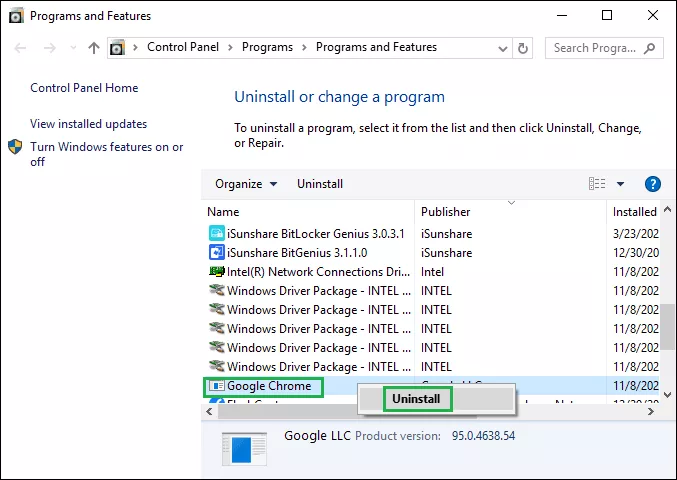Click the vertical scrollbar thumb
Image resolution: width=677 pixels, height=480 pixels.
[668, 326]
